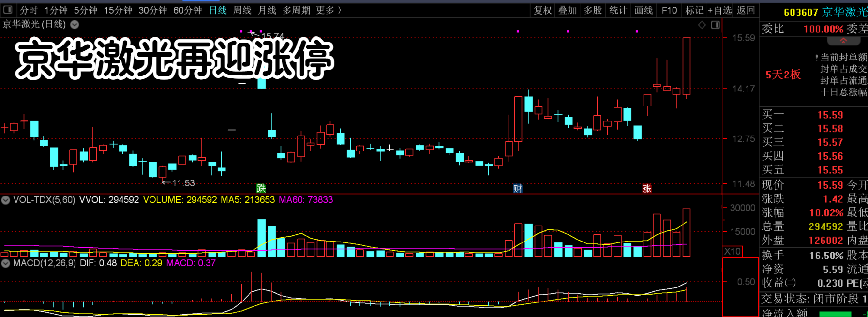Click the 京华激光 stock name in quote panel
Viewport: 868px width, 317px height.
click(845, 12)
